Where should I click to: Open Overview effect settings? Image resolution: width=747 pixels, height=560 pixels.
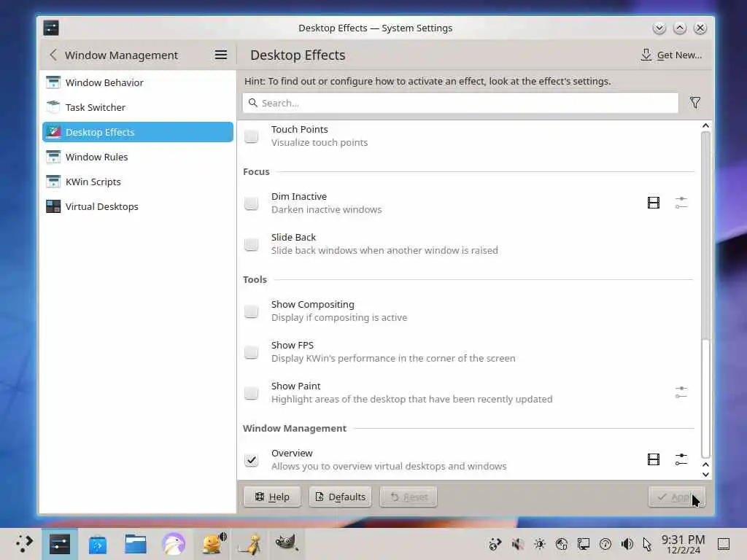[x=681, y=459]
